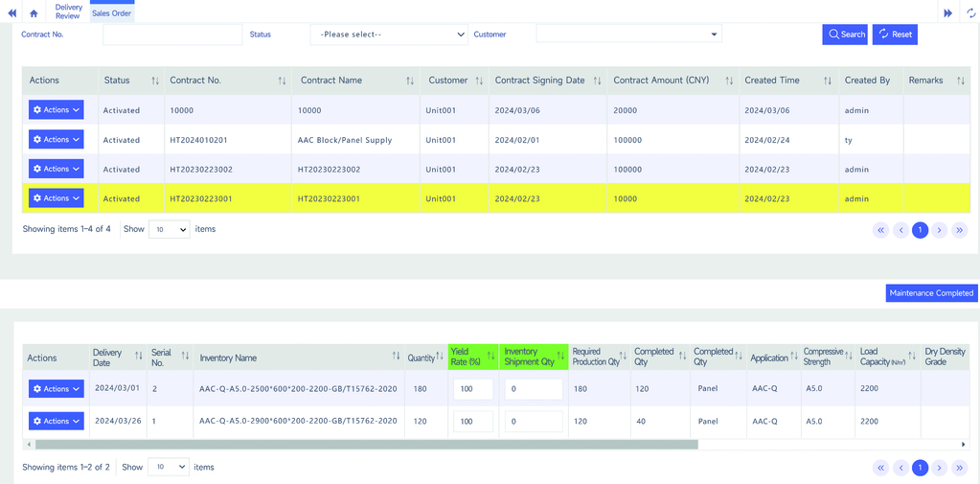The height and width of the screenshot is (484, 980).
Task: Focus the Contract No. input field
Action: [172, 35]
